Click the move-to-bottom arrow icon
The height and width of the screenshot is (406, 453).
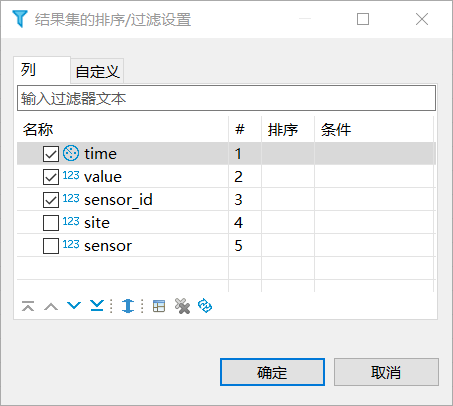97,305
